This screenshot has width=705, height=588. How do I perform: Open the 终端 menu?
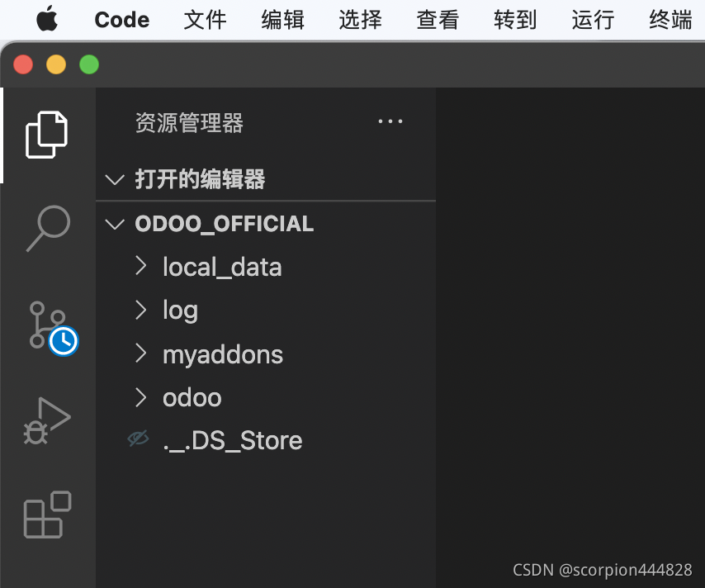point(670,20)
